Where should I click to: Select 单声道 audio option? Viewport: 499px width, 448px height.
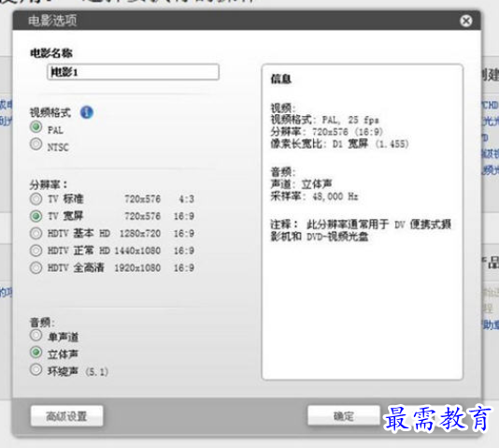click(x=36, y=335)
